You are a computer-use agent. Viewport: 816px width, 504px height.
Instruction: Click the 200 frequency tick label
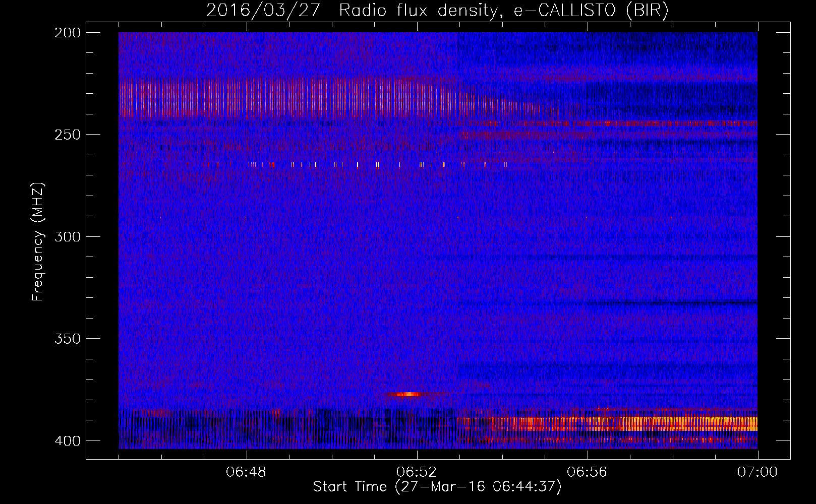pos(68,33)
